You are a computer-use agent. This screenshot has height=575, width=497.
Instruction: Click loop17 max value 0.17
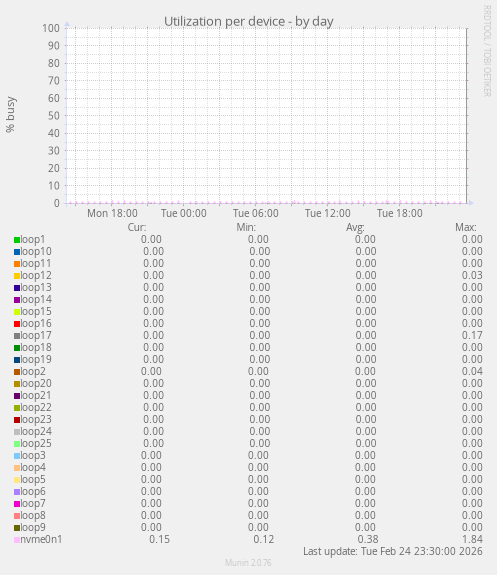tap(472, 336)
